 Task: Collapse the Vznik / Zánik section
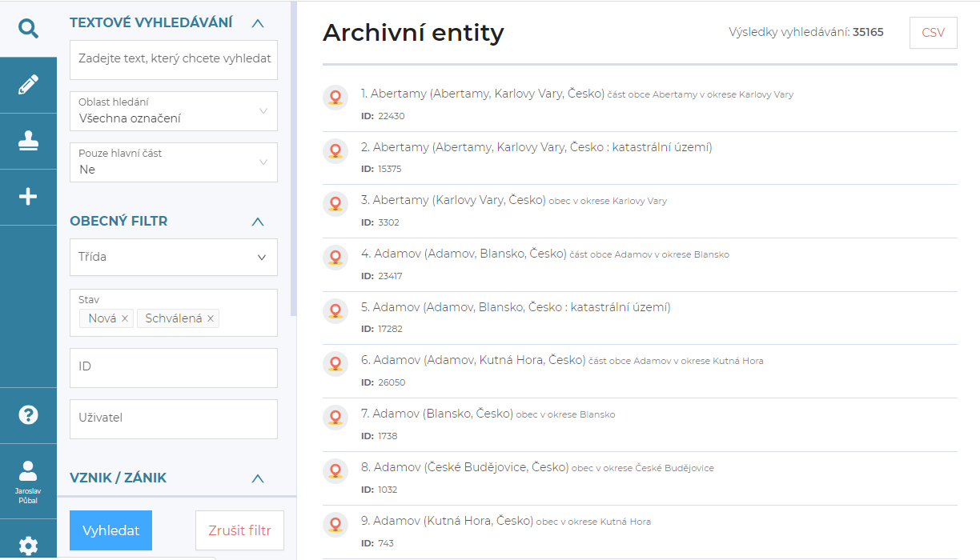click(257, 478)
